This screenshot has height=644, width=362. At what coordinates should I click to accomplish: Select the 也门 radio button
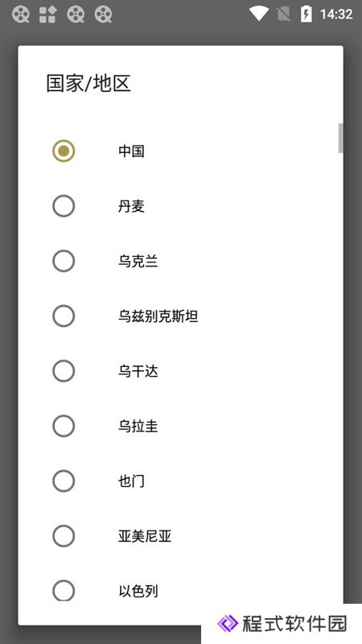pyautogui.click(x=64, y=481)
